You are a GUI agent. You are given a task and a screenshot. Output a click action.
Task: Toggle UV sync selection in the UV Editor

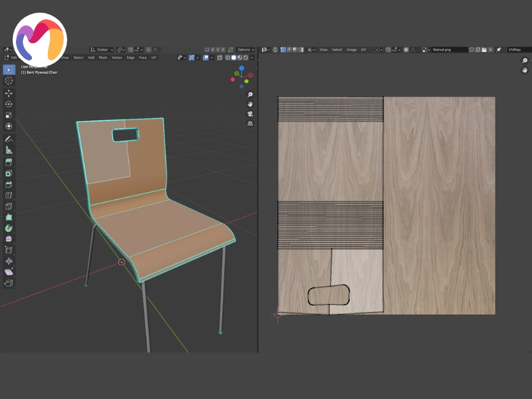[274, 49]
